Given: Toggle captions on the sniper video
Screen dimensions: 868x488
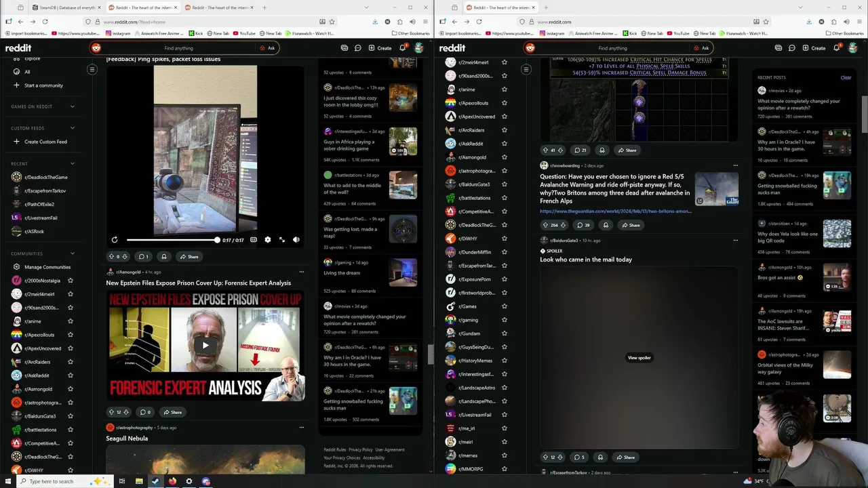Looking at the screenshot, I should (x=254, y=240).
